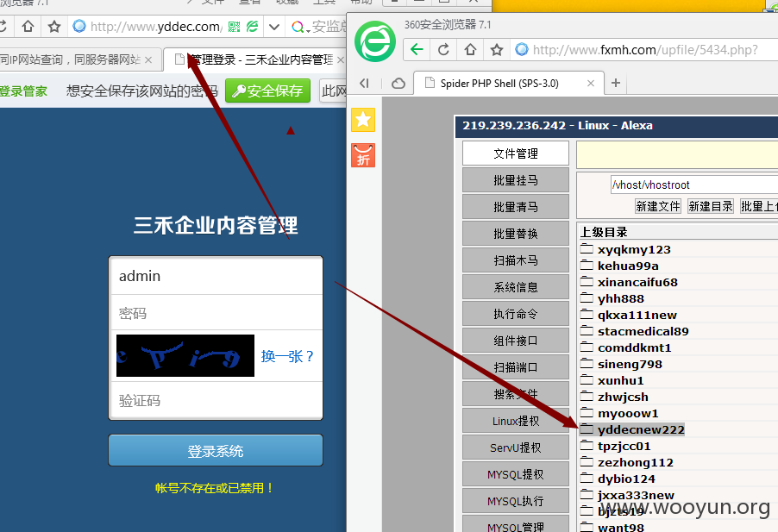Open xinancaifu68 folder
This screenshot has width=778, height=532.
pos(637,282)
